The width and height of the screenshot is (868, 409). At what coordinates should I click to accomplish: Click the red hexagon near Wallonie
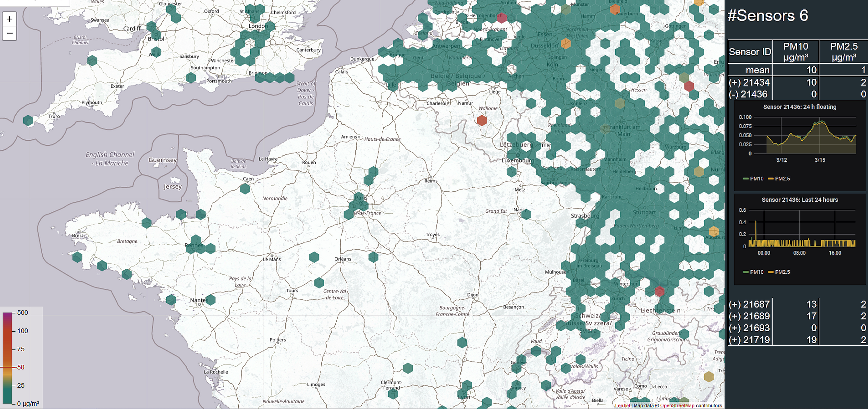[482, 120]
